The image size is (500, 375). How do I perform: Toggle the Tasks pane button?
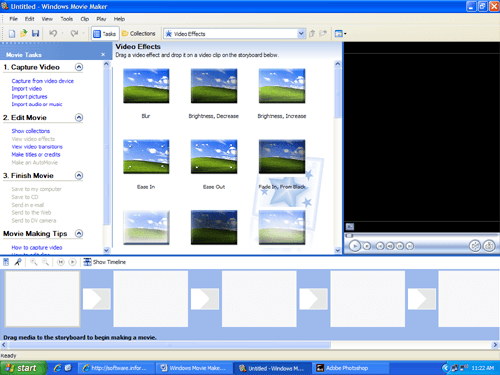[x=105, y=34]
